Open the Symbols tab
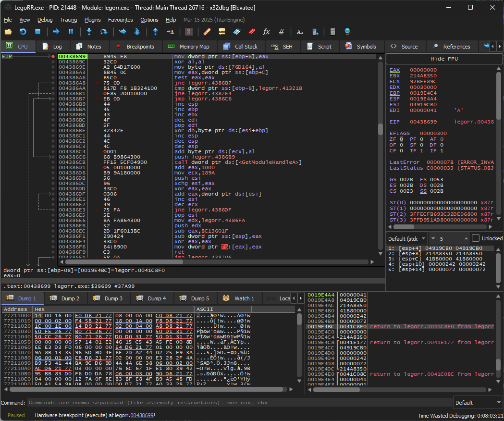Image resolution: width=504 pixels, height=421 pixels. click(x=362, y=47)
